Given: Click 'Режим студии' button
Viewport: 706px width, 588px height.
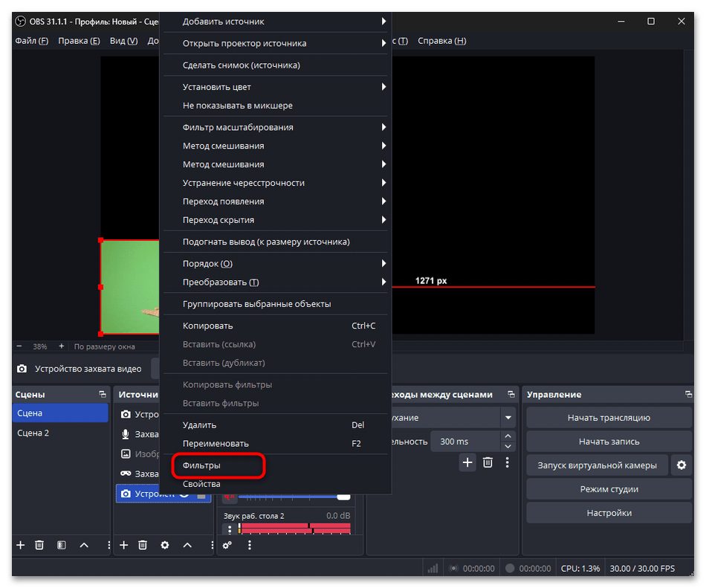Looking at the screenshot, I should (609, 489).
